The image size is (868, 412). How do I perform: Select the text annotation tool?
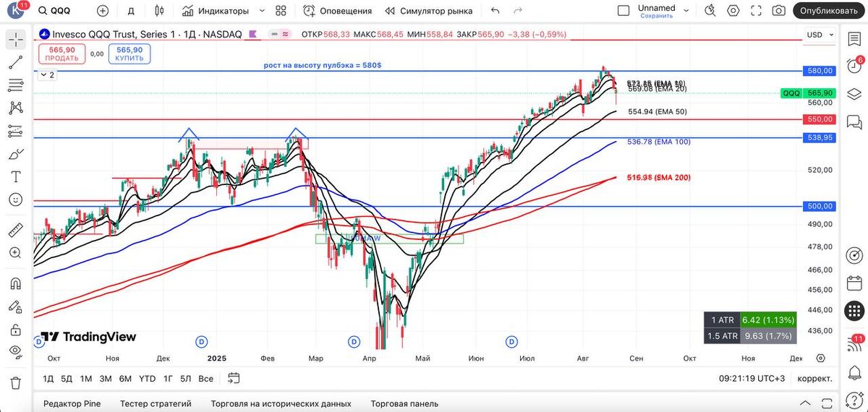click(16, 176)
